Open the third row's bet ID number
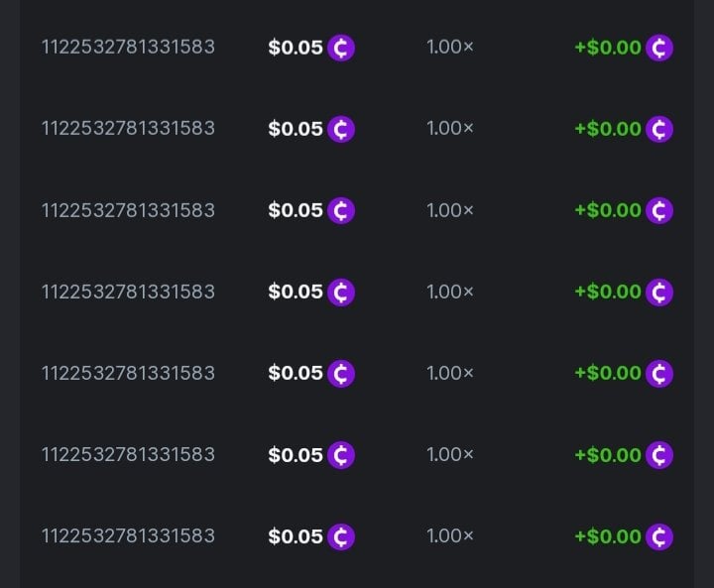The width and height of the screenshot is (714, 588). (128, 210)
